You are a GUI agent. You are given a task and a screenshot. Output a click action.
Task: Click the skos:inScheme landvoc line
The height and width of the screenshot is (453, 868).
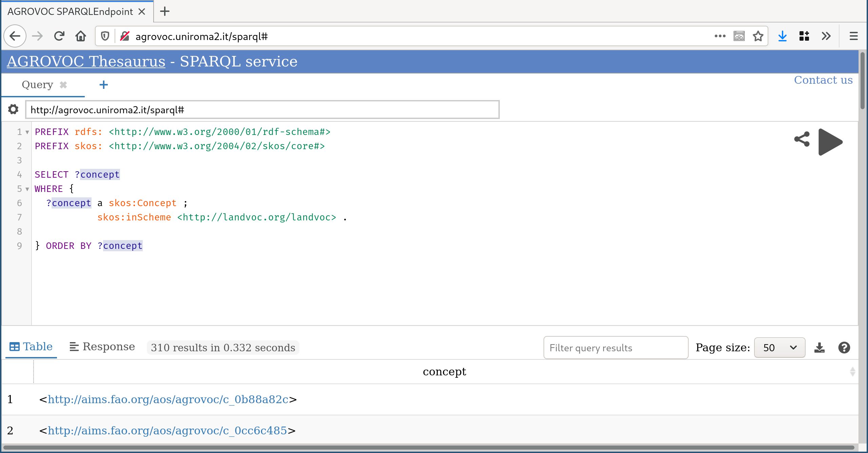222,217
